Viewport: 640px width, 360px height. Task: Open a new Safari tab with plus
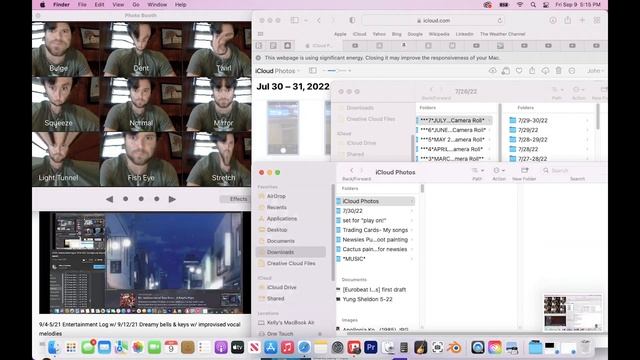[582, 20]
